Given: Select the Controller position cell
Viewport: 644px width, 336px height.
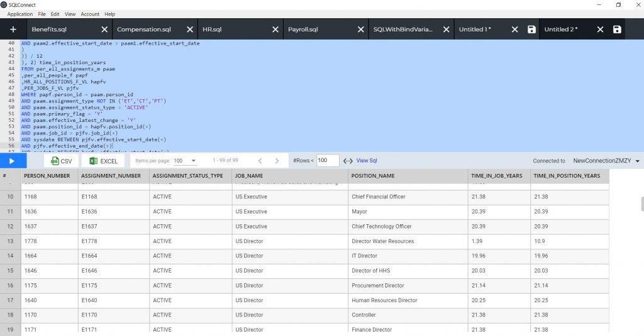Looking at the screenshot, I should pyautogui.click(x=408, y=315).
